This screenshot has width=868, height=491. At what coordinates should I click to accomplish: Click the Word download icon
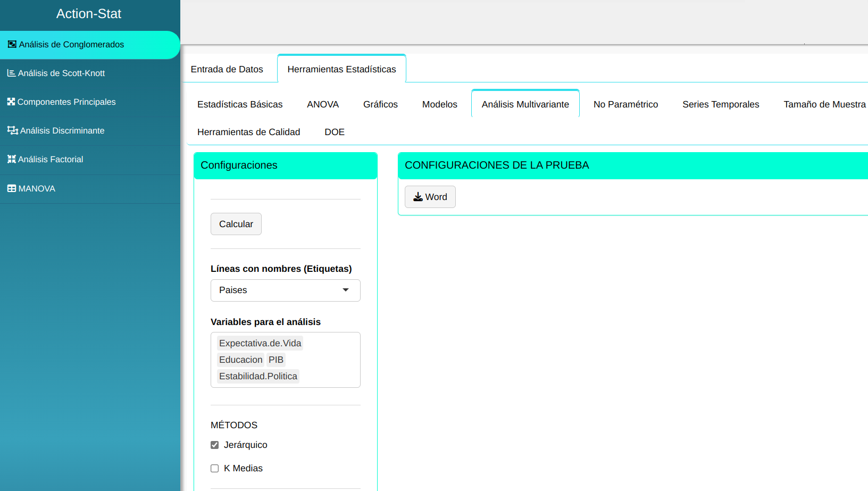click(418, 197)
